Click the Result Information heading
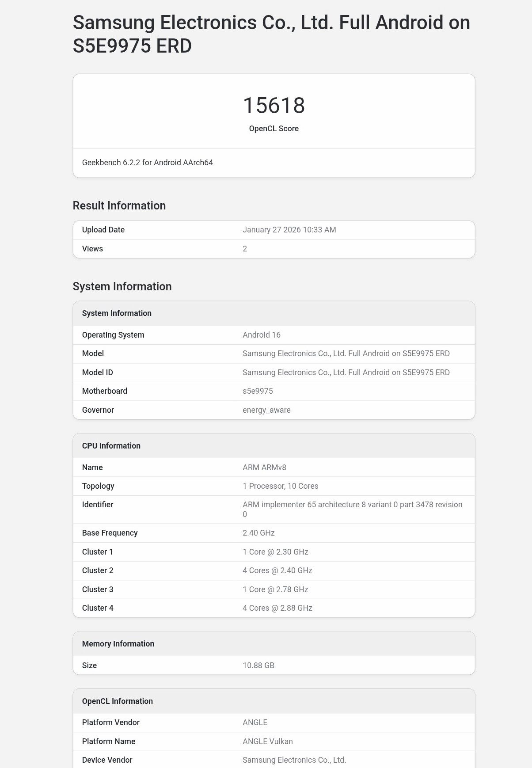This screenshot has height=768, width=532. click(x=119, y=205)
